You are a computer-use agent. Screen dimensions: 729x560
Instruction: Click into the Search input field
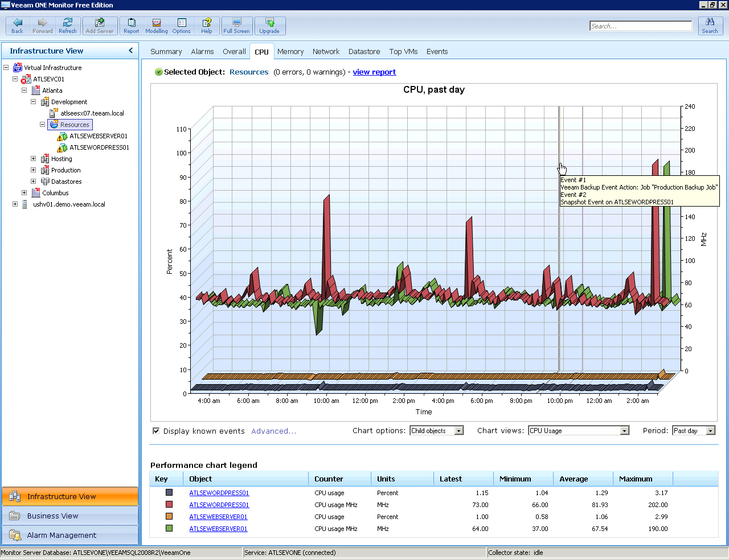(x=641, y=26)
